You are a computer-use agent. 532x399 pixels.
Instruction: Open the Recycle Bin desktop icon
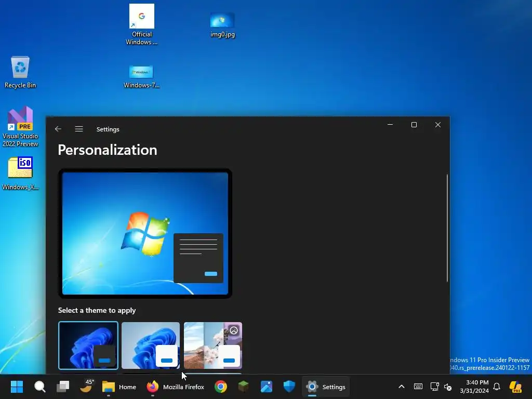tap(20, 72)
